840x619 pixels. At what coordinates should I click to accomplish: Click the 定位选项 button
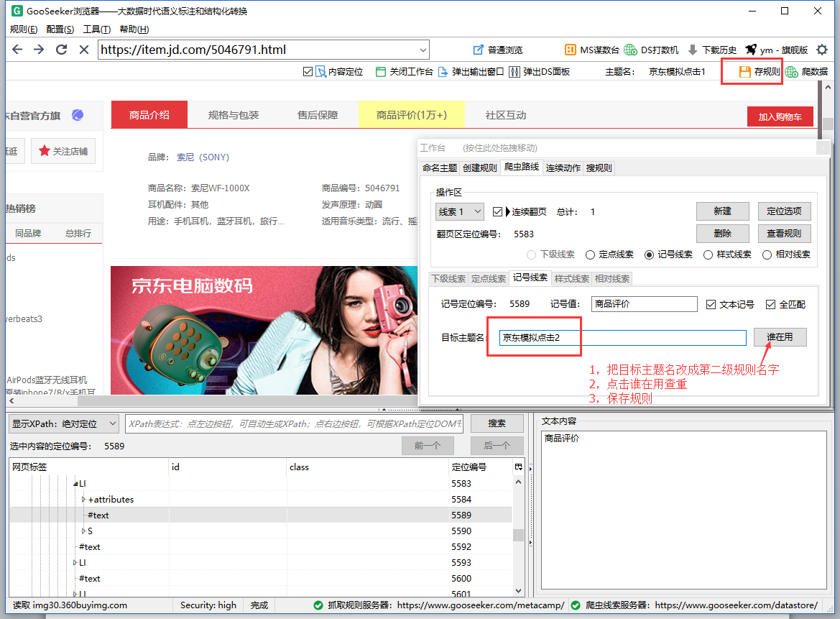point(784,211)
